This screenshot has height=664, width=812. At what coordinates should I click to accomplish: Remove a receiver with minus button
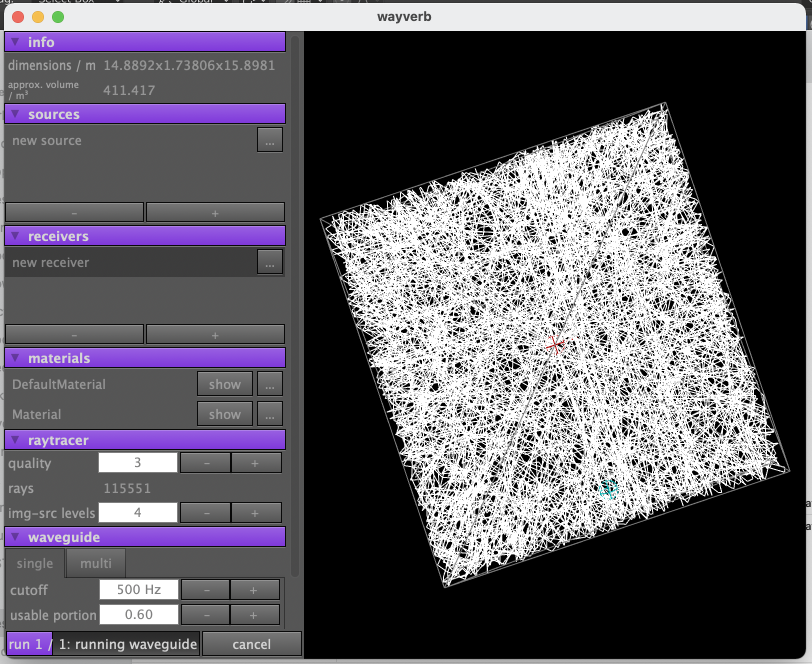click(x=74, y=334)
